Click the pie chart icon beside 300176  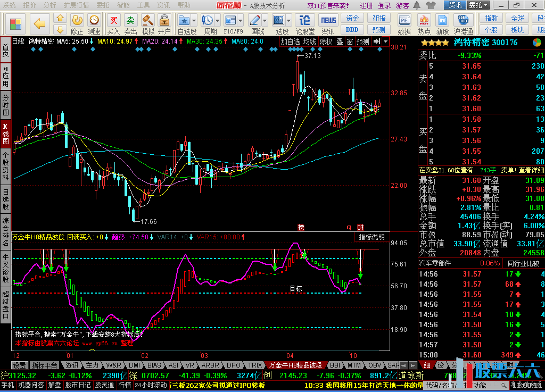537,43
